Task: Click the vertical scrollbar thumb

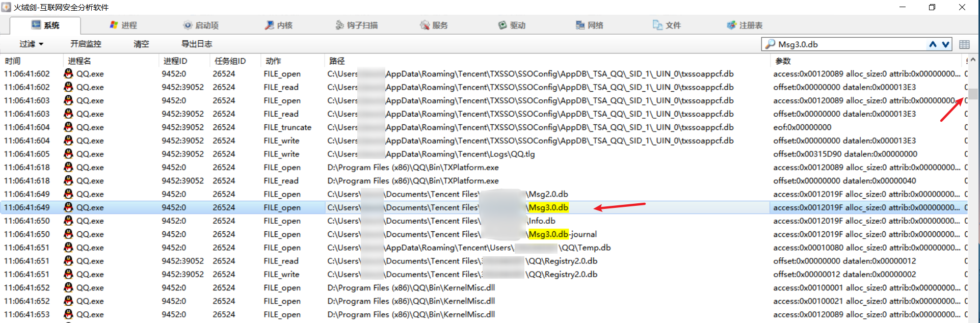Action: click(973, 94)
